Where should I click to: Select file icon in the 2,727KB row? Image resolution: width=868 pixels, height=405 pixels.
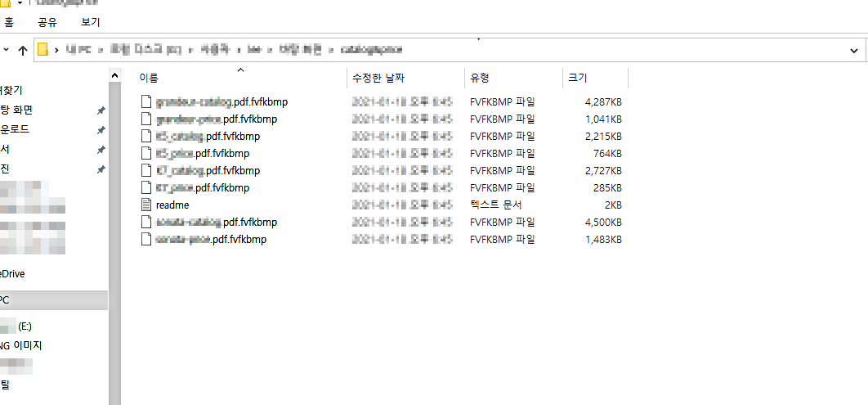point(146,171)
